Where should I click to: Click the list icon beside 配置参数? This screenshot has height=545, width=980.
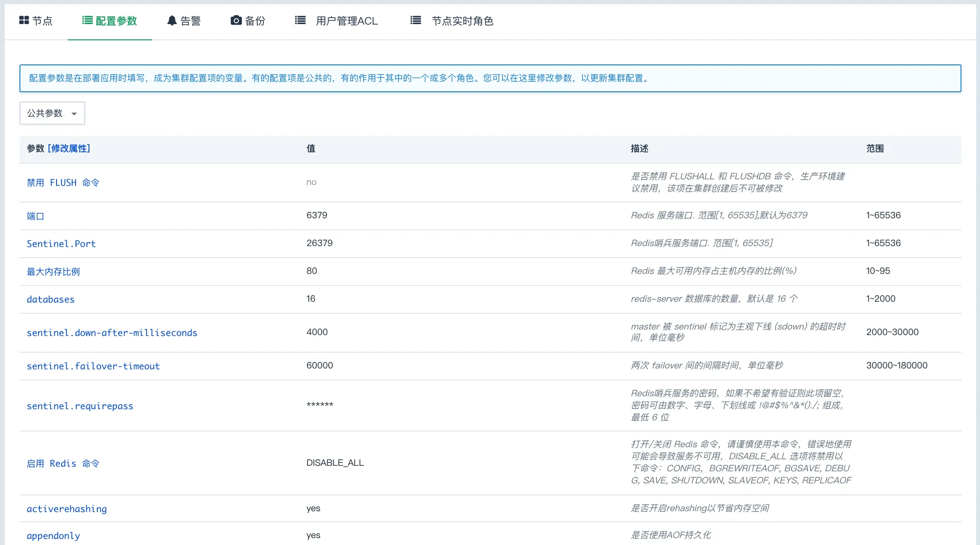[x=86, y=19]
